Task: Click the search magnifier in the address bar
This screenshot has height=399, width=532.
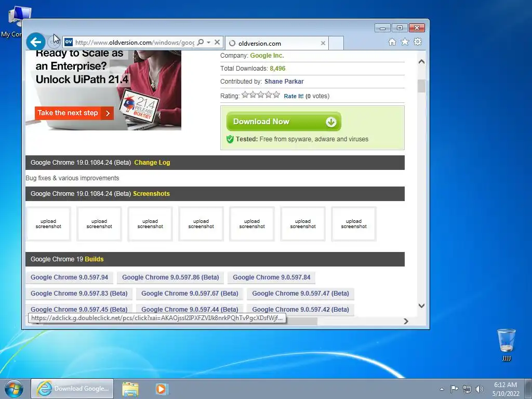Action: pos(201,42)
